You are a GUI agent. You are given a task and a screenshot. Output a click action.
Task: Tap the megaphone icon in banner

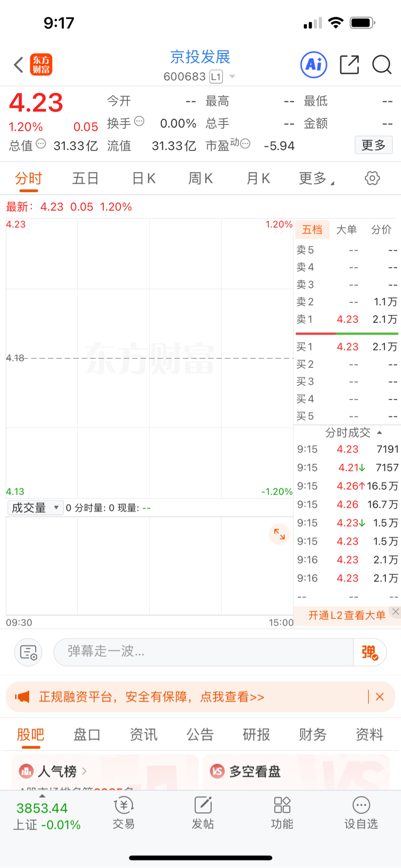22,697
